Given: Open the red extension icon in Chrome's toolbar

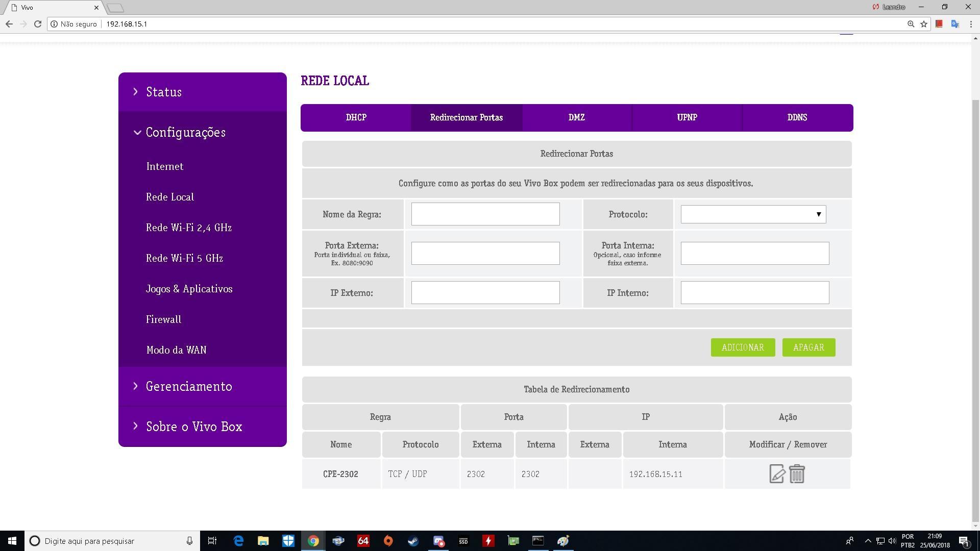Looking at the screenshot, I should tap(939, 24).
